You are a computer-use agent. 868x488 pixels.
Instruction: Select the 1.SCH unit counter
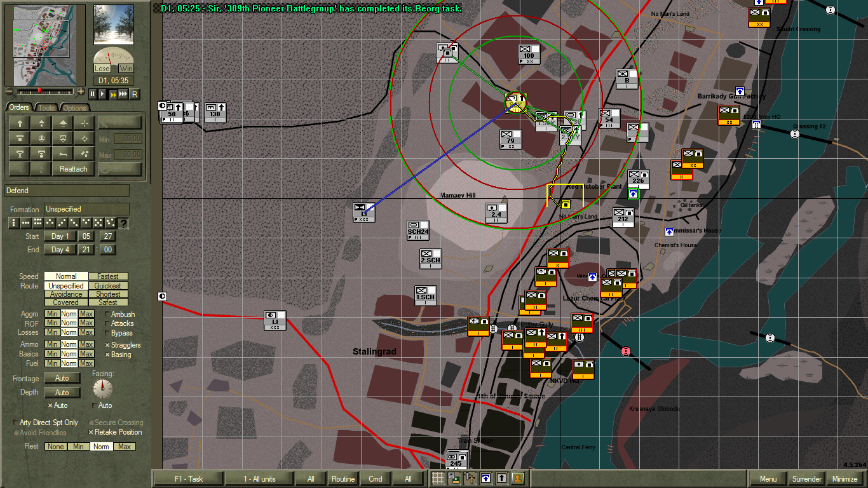coord(425,295)
